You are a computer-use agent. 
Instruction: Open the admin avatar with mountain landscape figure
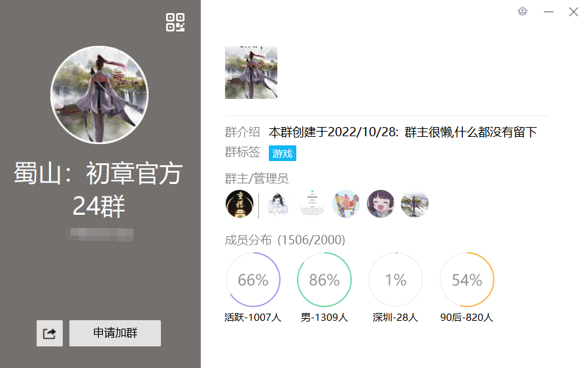click(415, 204)
